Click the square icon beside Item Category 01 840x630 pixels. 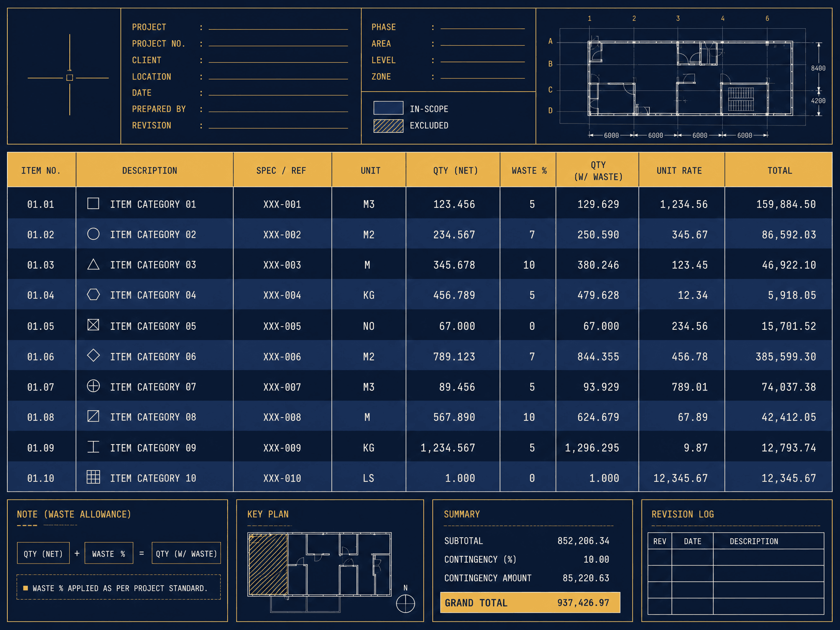[93, 203]
